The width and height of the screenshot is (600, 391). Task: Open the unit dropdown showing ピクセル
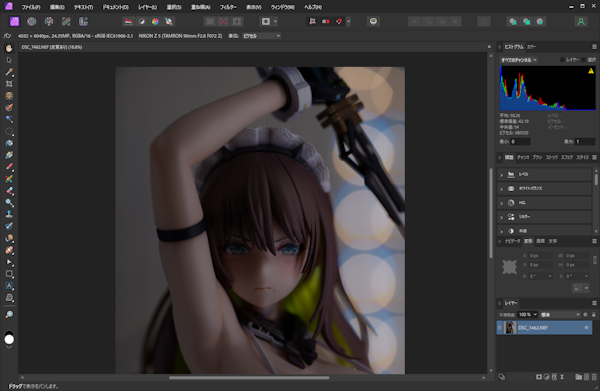pos(262,36)
